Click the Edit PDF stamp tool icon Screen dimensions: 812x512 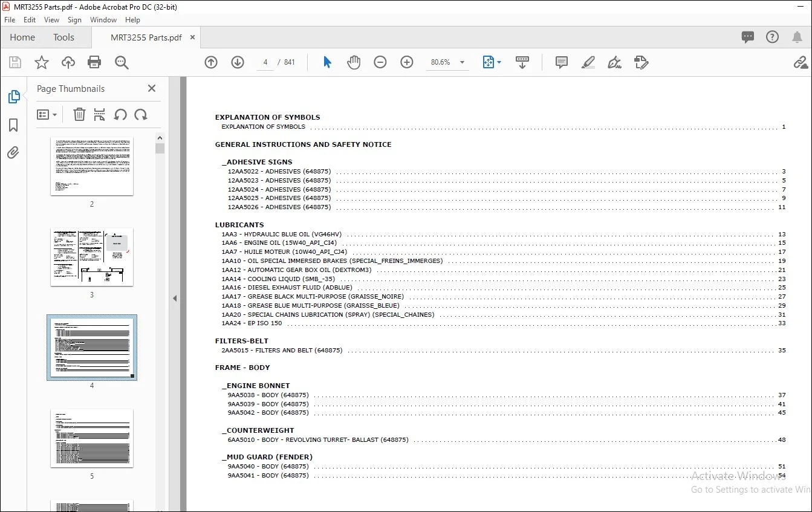click(x=641, y=62)
